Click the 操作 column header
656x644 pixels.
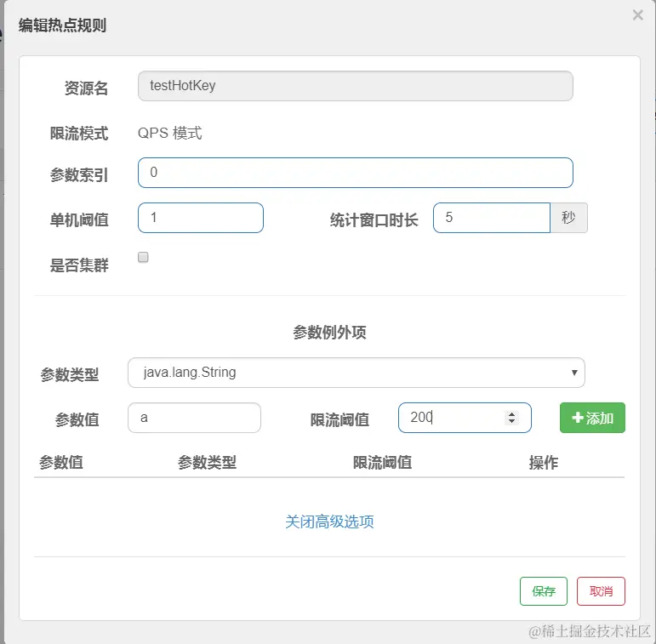point(543,463)
